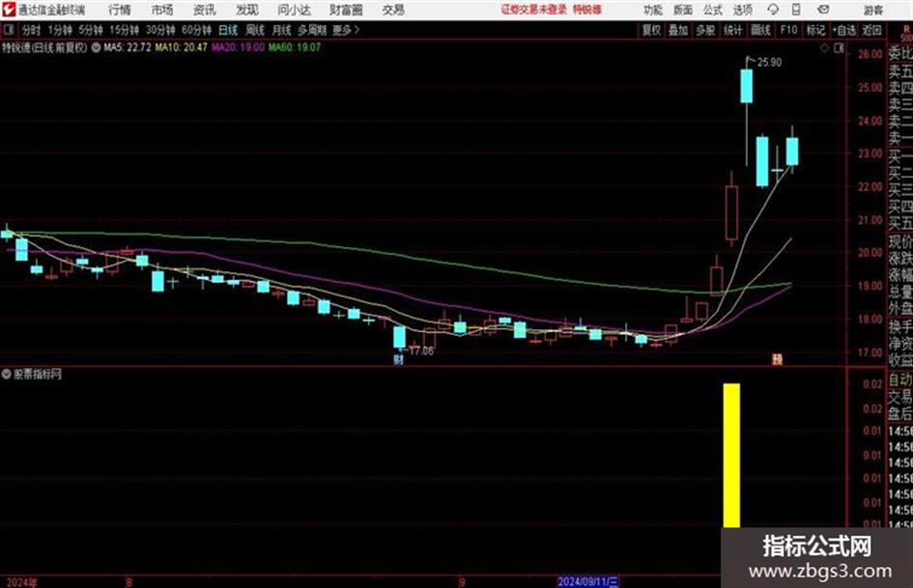The height and width of the screenshot is (588, 913).
Task: Click the MA10: 20.47 value
Action: pyautogui.click(x=181, y=47)
